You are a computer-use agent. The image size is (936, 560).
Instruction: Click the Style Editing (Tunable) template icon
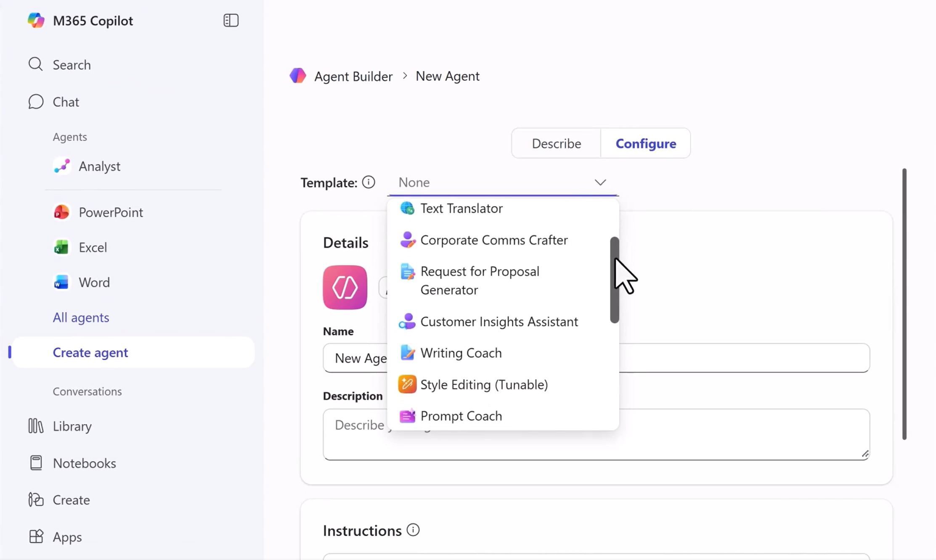[407, 384]
